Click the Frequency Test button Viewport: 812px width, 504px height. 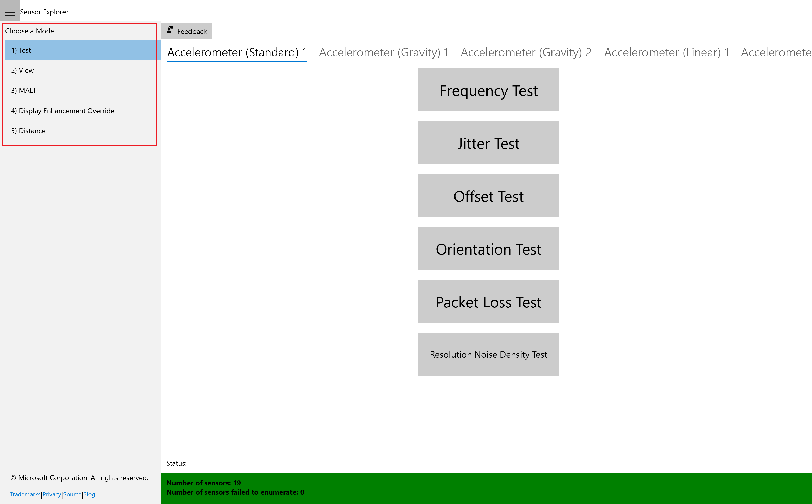click(x=489, y=90)
